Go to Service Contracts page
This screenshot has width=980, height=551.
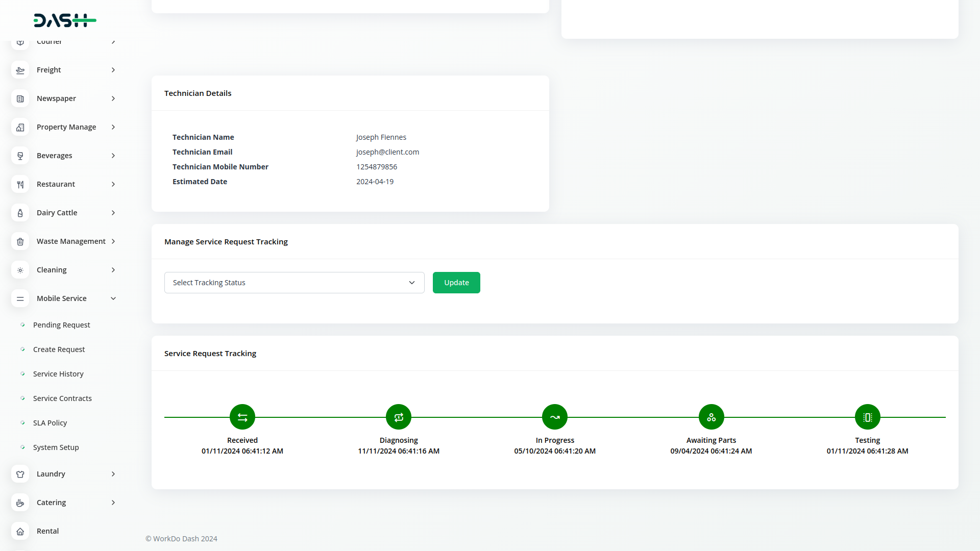(x=62, y=398)
